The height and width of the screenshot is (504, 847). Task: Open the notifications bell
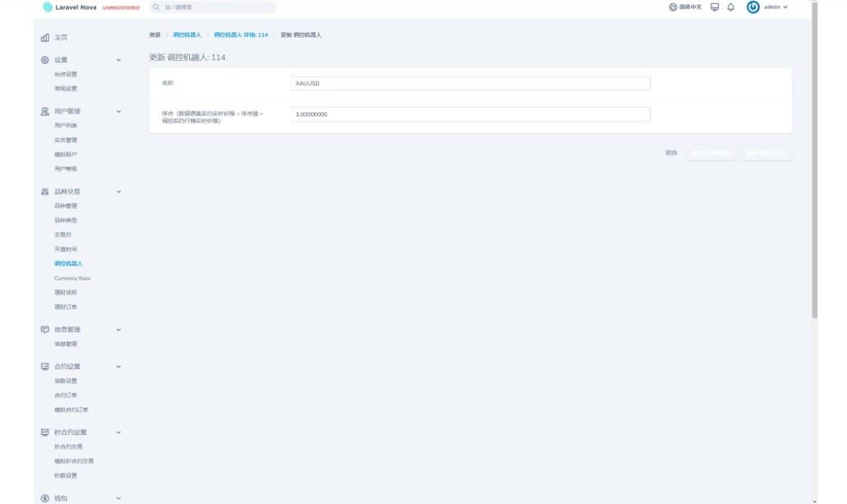coord(730,7)
